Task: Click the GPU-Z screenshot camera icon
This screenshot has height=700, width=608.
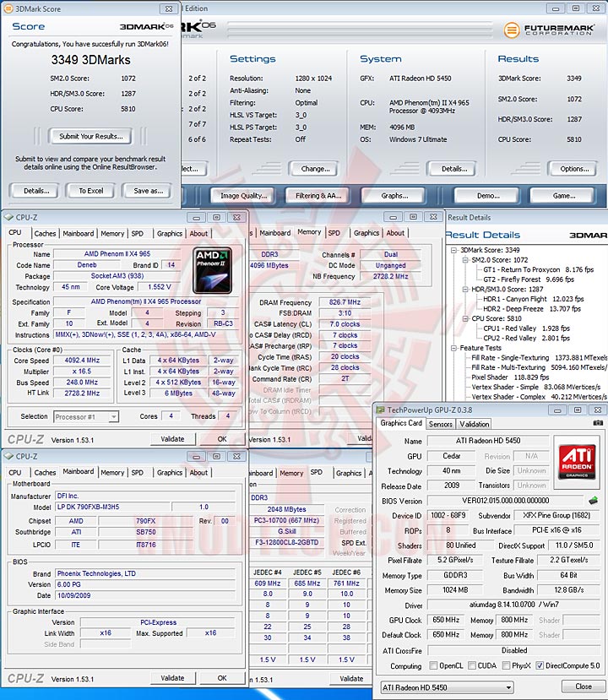Action: point(598,423)
